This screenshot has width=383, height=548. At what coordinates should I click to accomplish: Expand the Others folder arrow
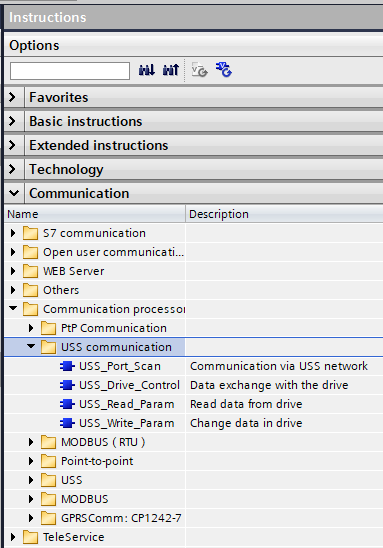tap(13, 290)
